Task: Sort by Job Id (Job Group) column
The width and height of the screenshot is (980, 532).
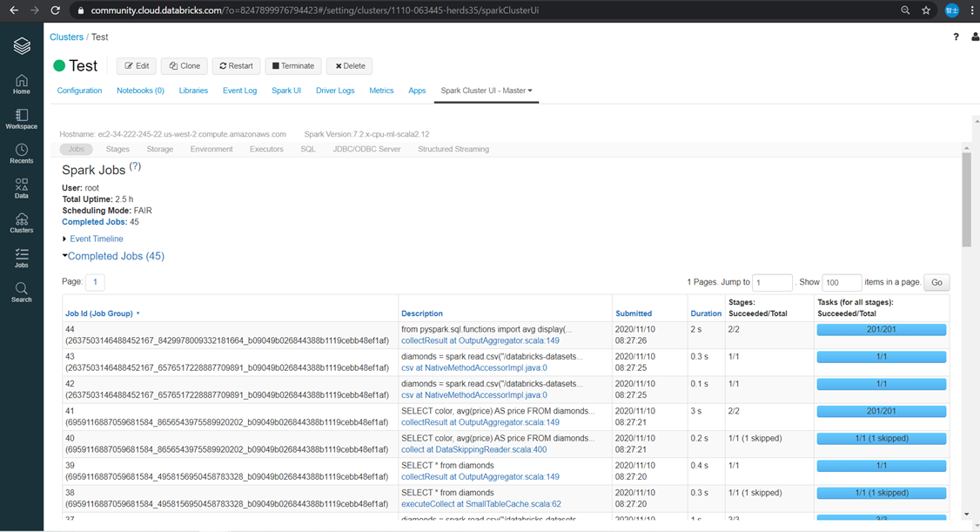Action: click(102, 313)
